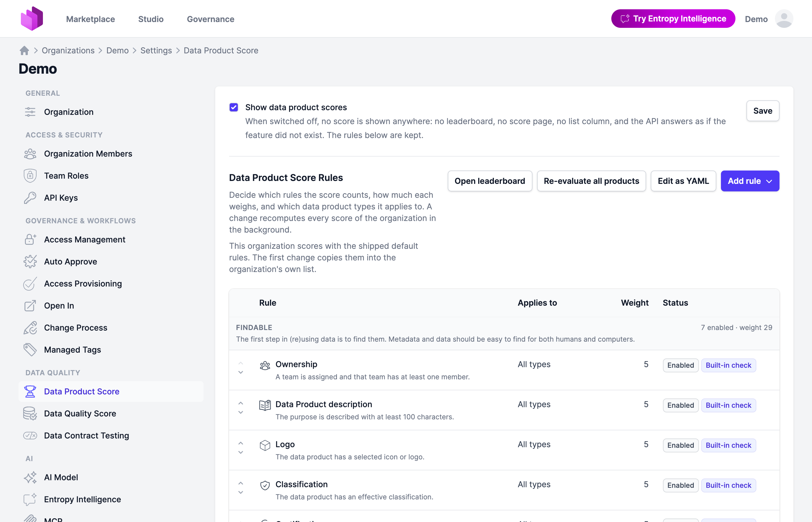Screen dimensions: 812x522
Task: Move Classification rule down with chevron
Action: [x=241, y=492]
